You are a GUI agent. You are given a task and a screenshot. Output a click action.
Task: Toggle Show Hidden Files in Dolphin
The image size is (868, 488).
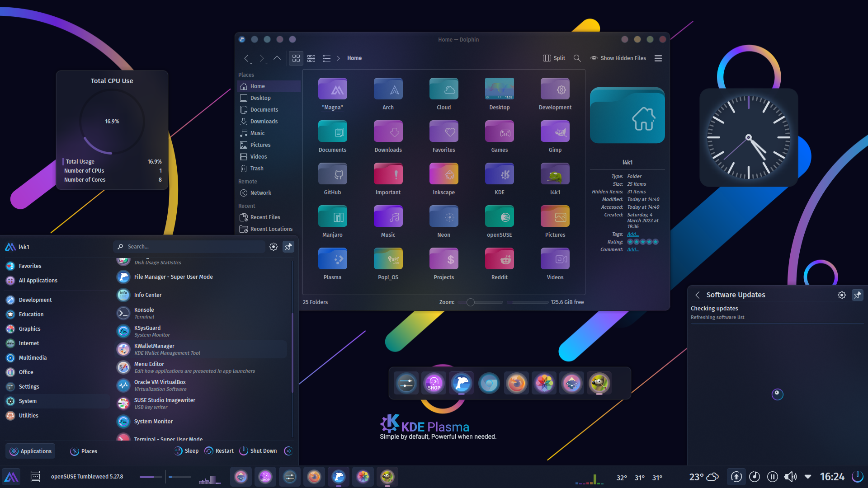pos(618,58)
